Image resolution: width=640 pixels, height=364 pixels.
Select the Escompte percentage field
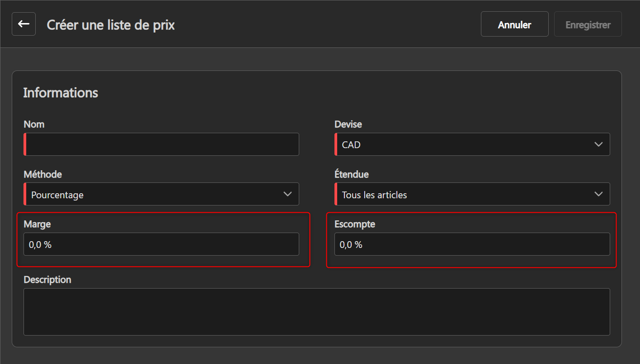click(472, 244)
